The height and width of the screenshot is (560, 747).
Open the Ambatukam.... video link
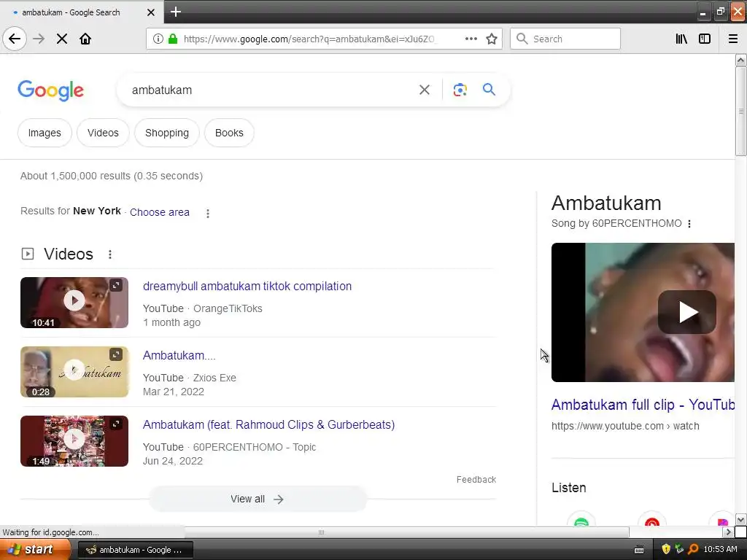coord(179,355)
